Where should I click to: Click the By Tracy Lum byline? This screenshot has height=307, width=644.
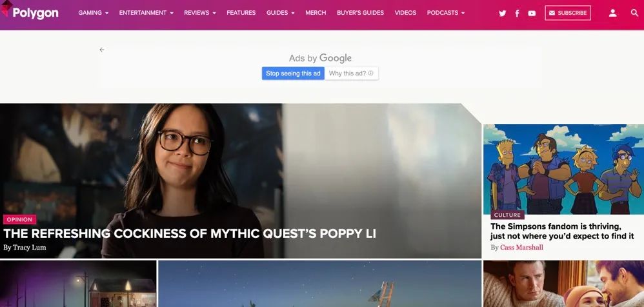pos(25,248)
